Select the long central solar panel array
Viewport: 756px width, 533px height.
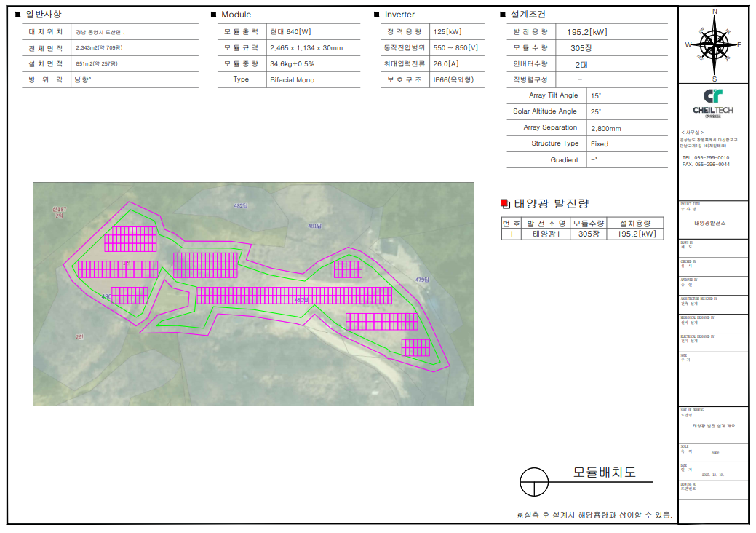294,295
